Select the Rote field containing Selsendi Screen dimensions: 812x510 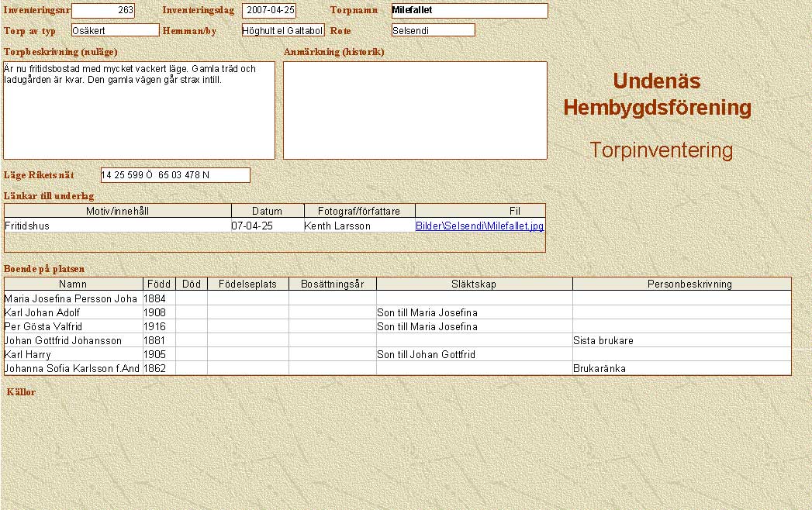click(433, 30)
